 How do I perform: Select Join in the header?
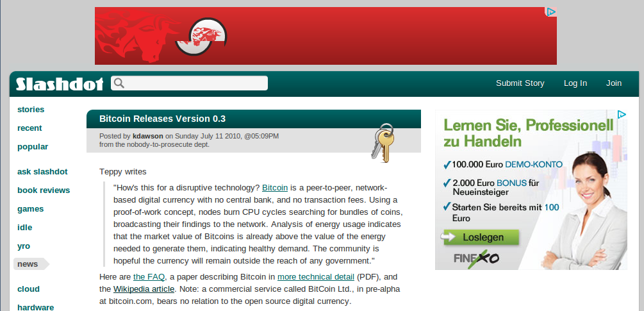[614, 83]
